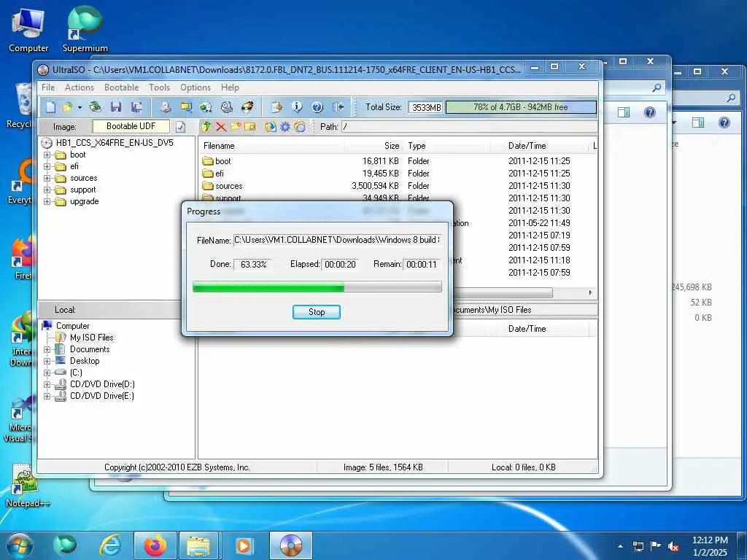Click the Rename icon in image toolbar
Viewport: 747px width, 560px height.
pyautogui.click(x=250, y=127)
